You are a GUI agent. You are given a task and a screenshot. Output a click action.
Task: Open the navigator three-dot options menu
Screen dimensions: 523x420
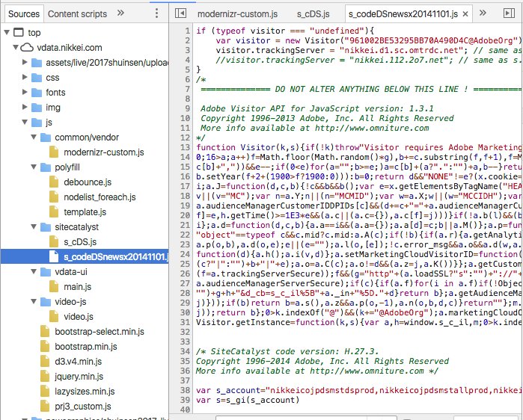click(156, 13)
